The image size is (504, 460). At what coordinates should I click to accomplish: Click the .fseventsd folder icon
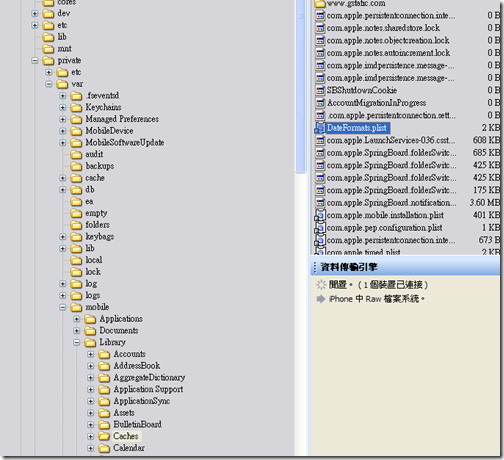76,96
